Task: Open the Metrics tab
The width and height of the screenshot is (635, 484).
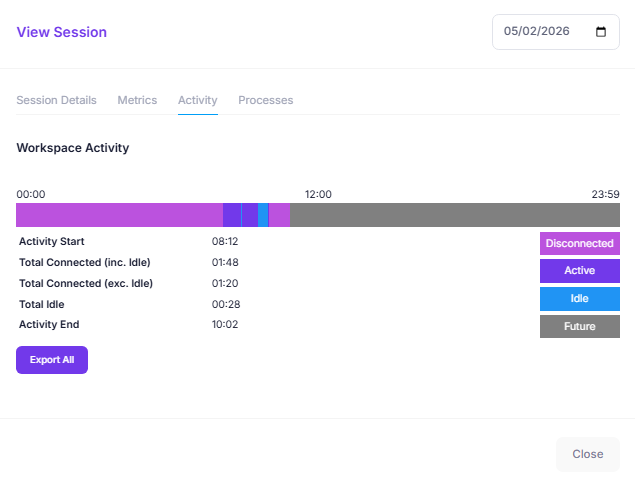Action: pyautogui.click(x=137, y=100)
